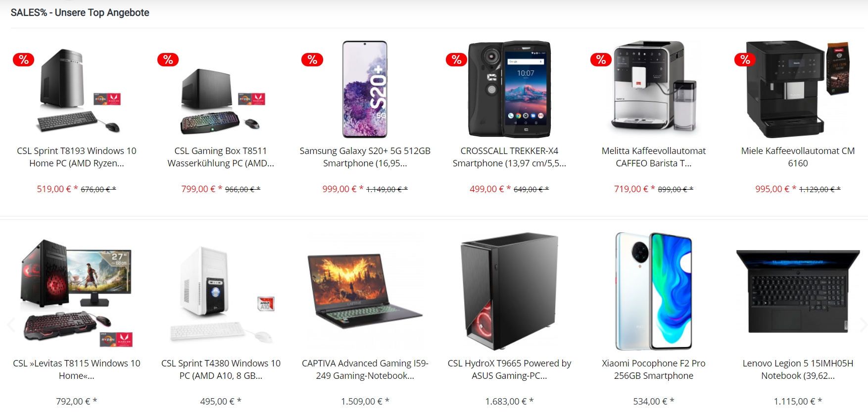This screenshot has height=414, width=868.
Task: View the CAPTIVA Advanced Gaming I59-249 notebook image
Action: tap(365, 291)
